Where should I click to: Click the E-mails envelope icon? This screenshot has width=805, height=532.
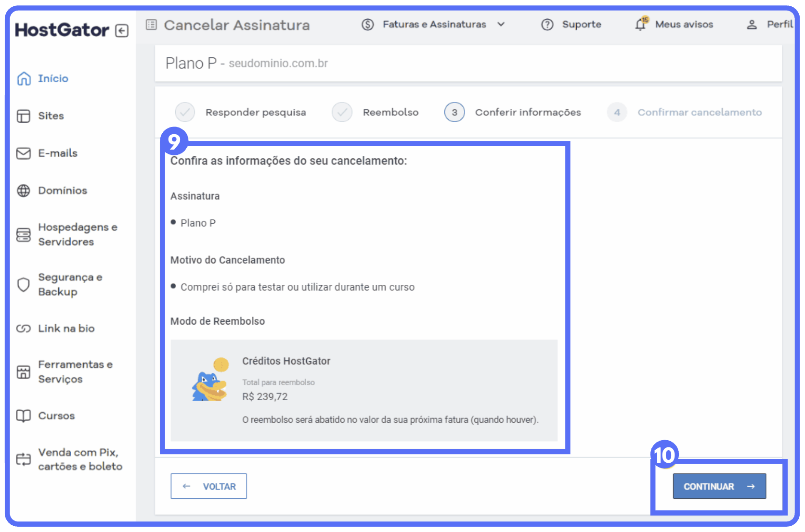(x=24, y=153)
